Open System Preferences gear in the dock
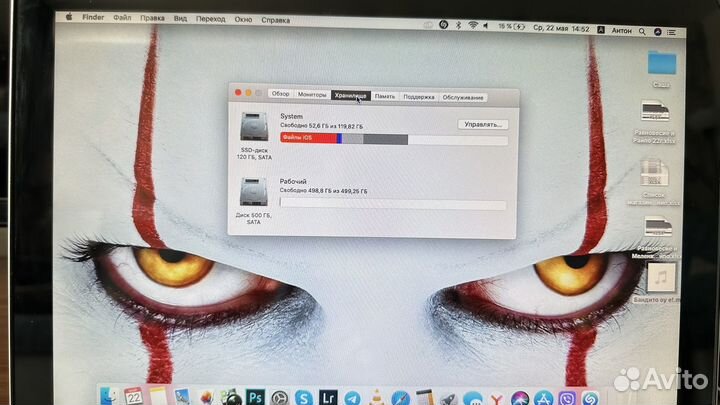Image resolution: width=720 pixels, height=405 pixels. (279, 398)
